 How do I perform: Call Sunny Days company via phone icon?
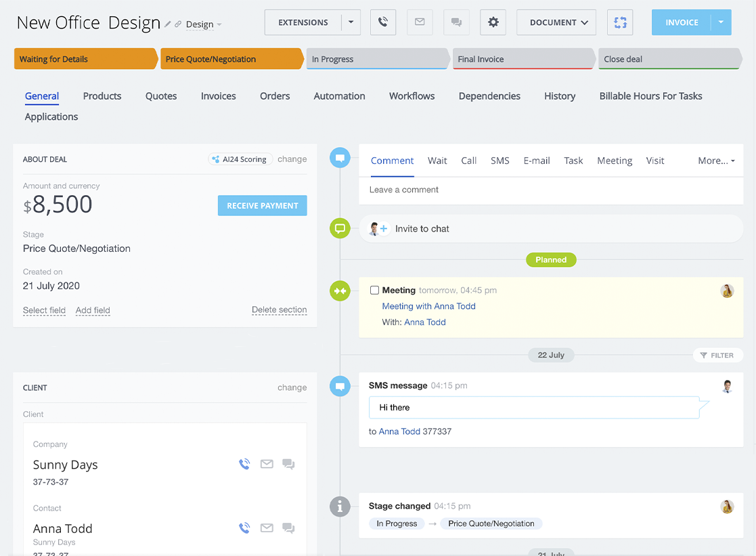244,465
